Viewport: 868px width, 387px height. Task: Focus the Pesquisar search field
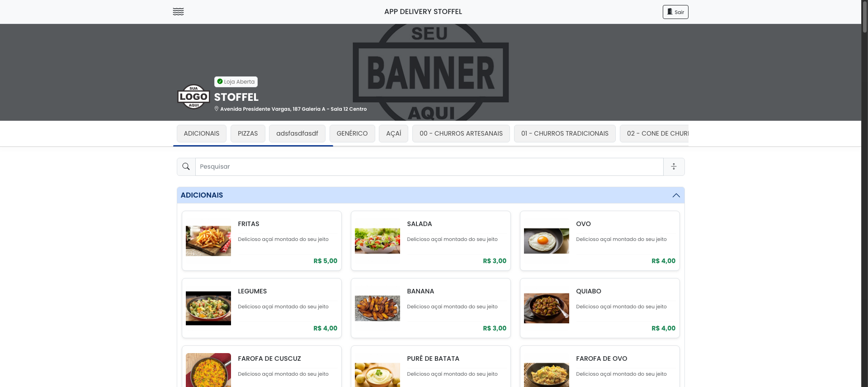pyautogui.click(x=429, y=167)
